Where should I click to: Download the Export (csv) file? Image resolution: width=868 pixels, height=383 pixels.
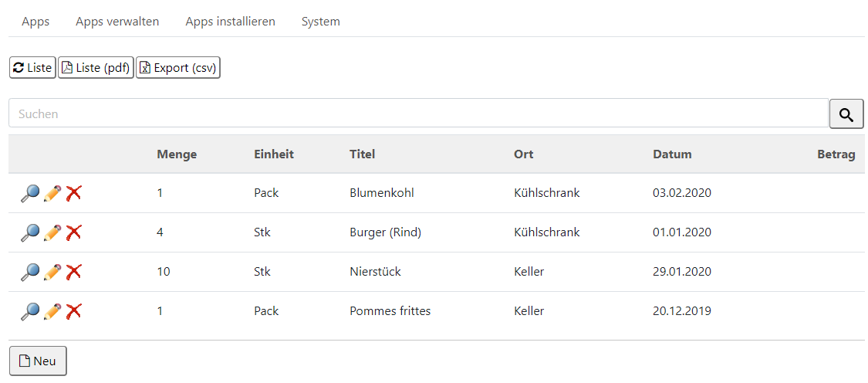[178, 68]
